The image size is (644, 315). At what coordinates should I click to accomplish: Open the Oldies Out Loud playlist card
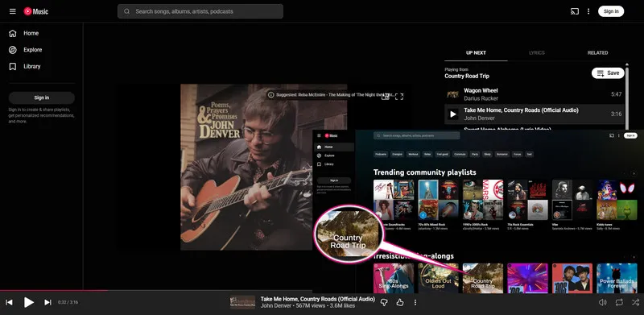(x=438, y=279)
